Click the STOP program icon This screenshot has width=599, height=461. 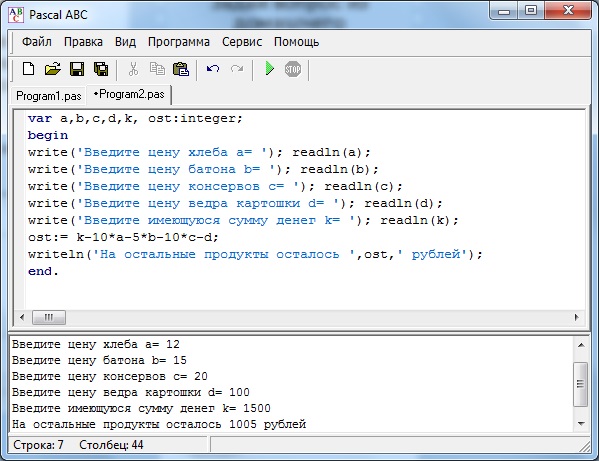click(x=293, y=69)
